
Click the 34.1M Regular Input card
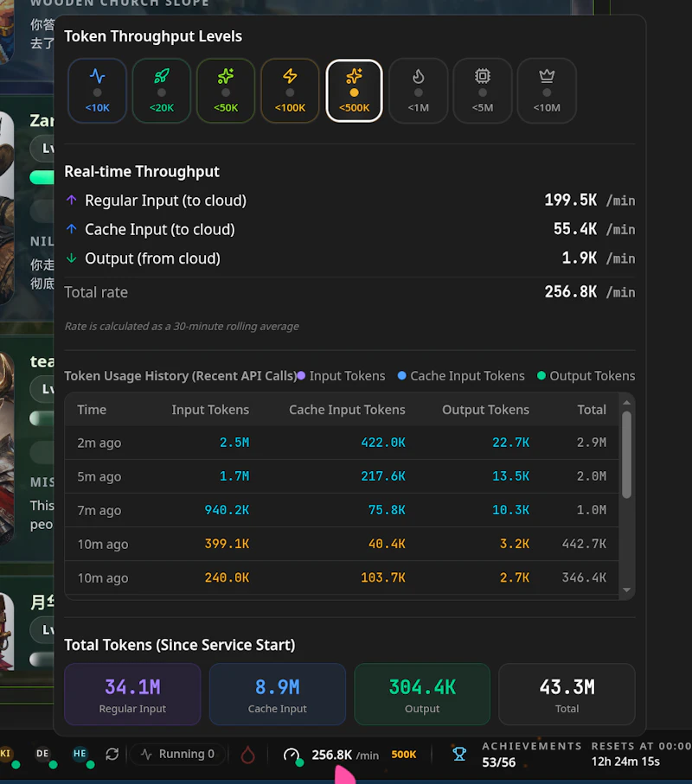pyautogui.click(x=131, y=693)
